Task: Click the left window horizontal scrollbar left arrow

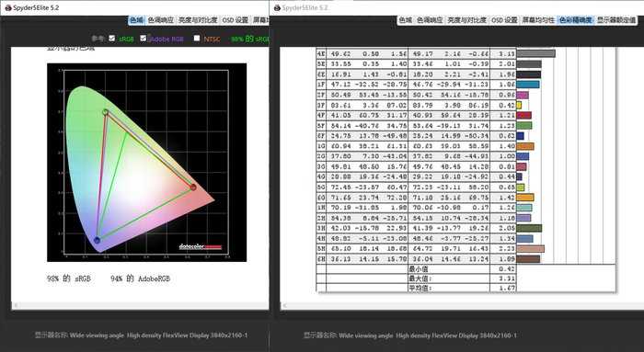Action: coord(16,305)
